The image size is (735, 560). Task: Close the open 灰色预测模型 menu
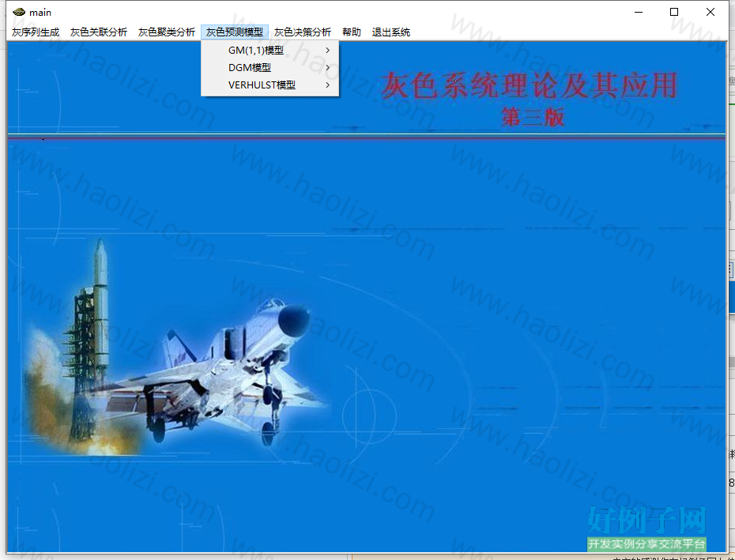pos(235,32)
